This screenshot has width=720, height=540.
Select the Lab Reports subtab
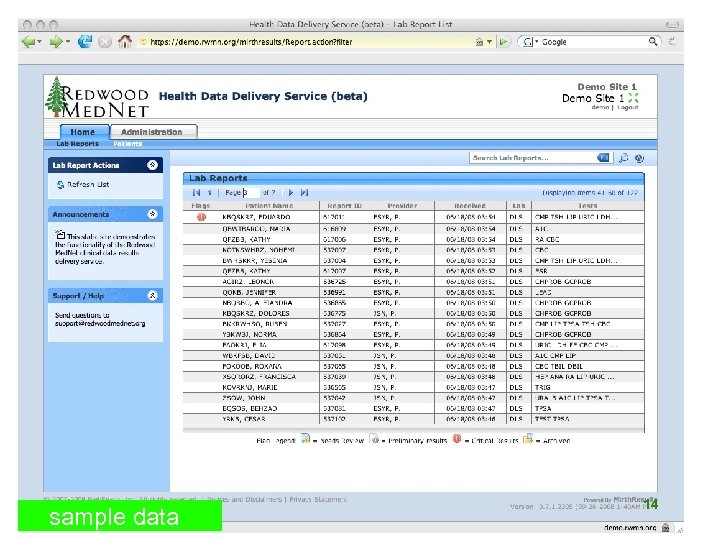(x=78, y=144)
